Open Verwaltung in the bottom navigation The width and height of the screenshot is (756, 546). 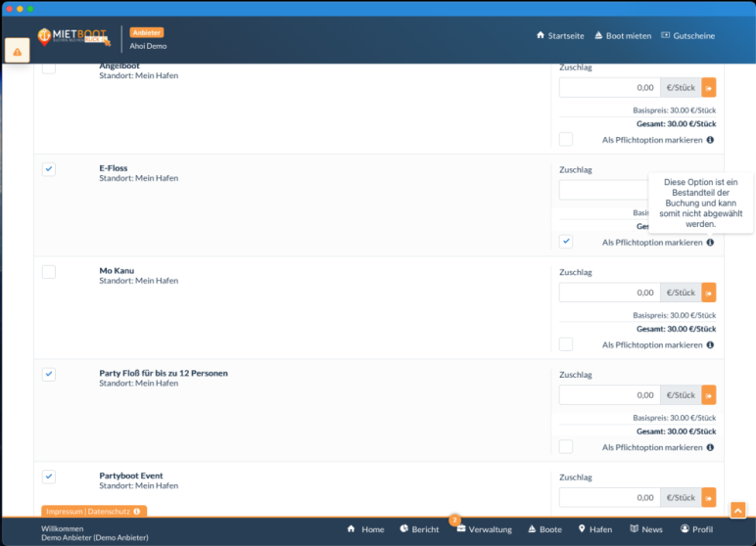[x=484, y=529]
